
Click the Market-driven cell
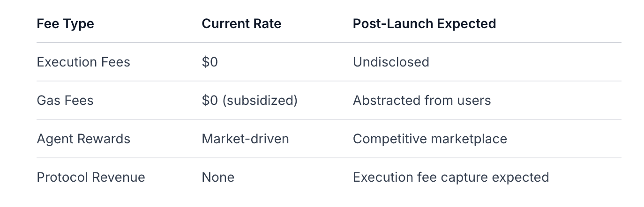click(x=246, y=139)
